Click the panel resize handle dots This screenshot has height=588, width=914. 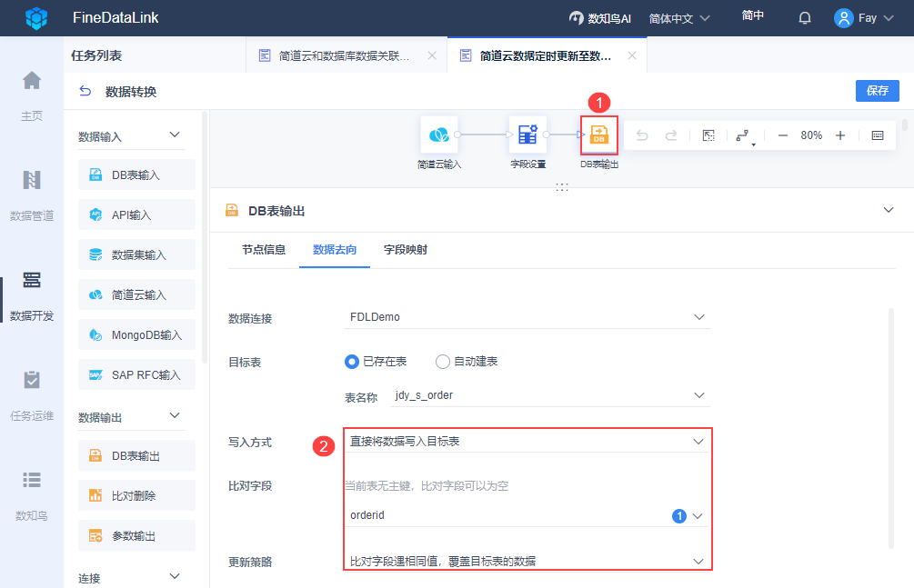coord(562,186)
